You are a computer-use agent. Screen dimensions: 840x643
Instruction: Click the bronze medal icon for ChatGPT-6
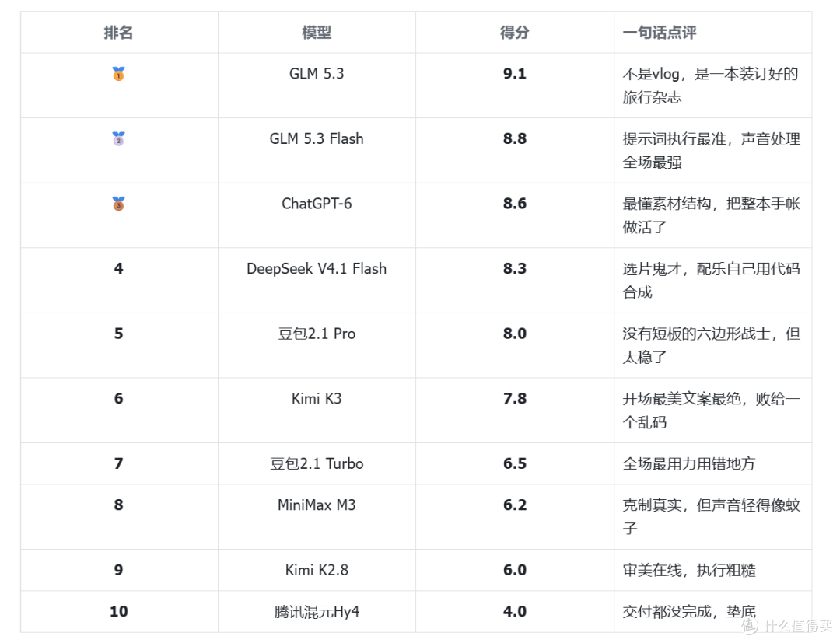point(118,204)
